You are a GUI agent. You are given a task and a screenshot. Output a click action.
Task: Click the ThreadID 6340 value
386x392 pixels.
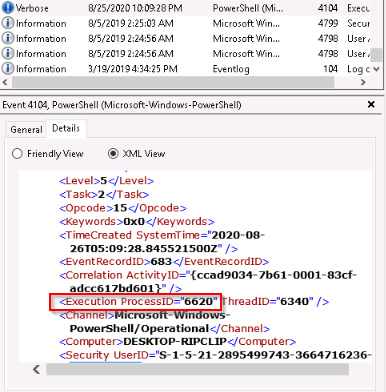(294, 301)
